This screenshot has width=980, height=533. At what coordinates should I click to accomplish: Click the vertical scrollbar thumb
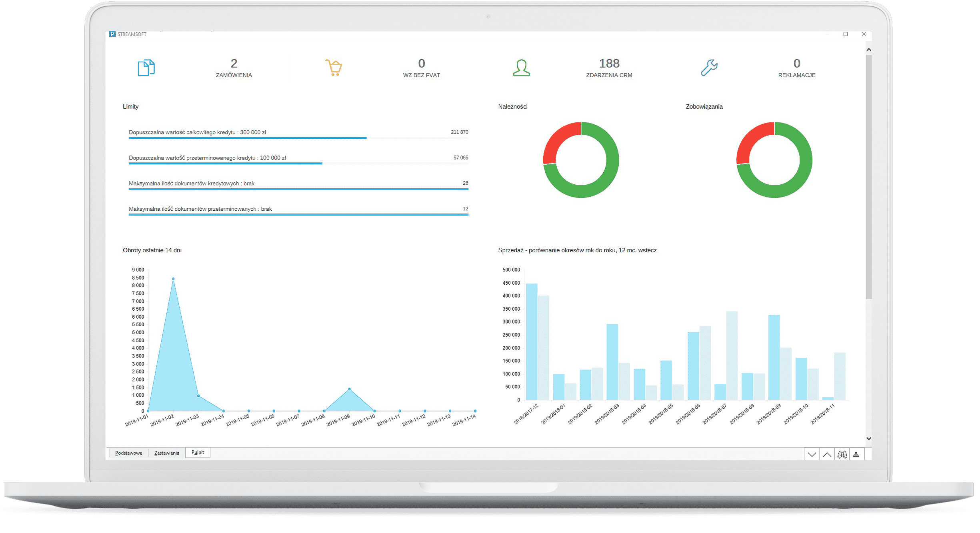coord(869,177)
